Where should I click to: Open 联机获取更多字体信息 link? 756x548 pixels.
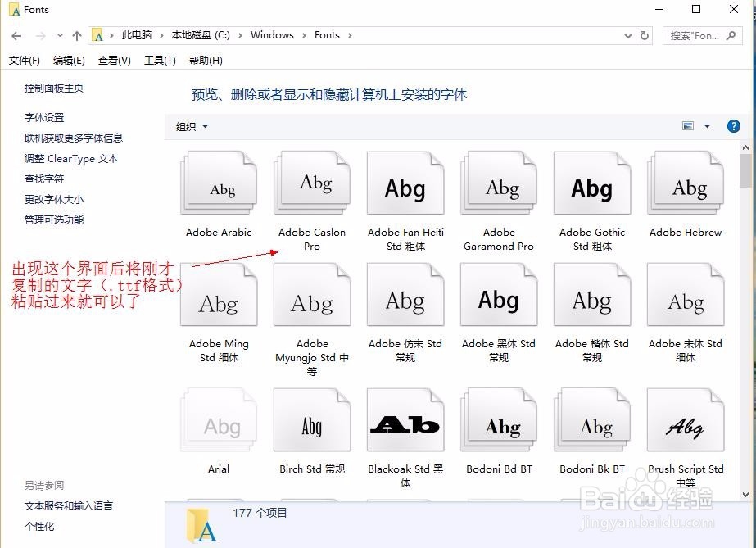tap(74, 138)
